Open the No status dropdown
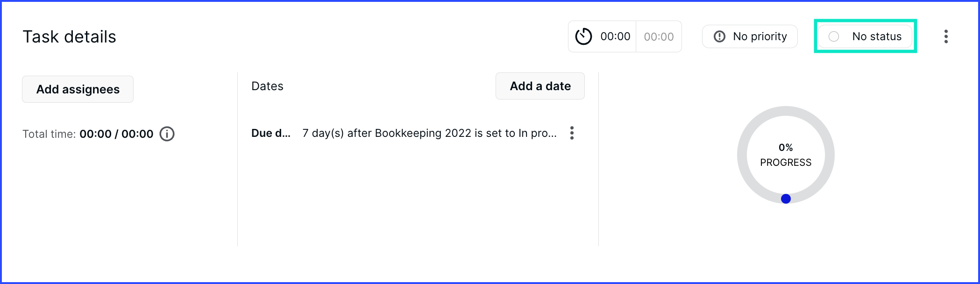 865,36
